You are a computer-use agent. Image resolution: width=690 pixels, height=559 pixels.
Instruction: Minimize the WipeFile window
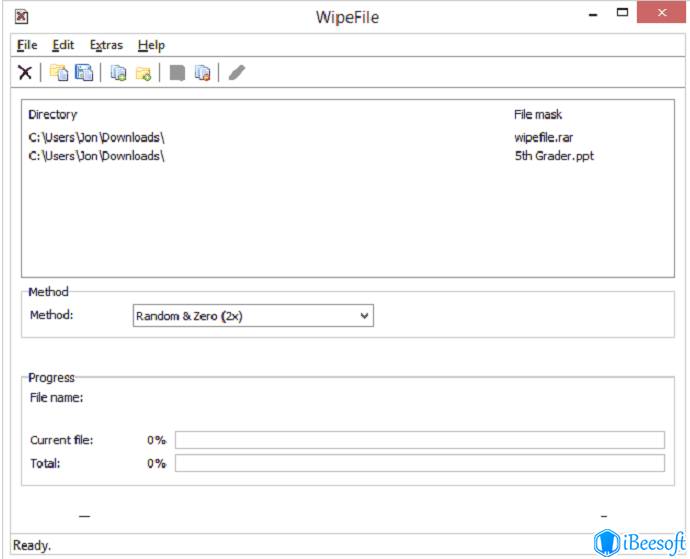[x=593, y=14]
